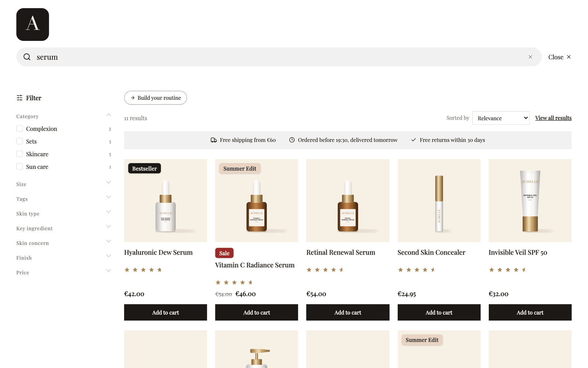Open the Relevance sort dropdown

click(x=501, y=118)
